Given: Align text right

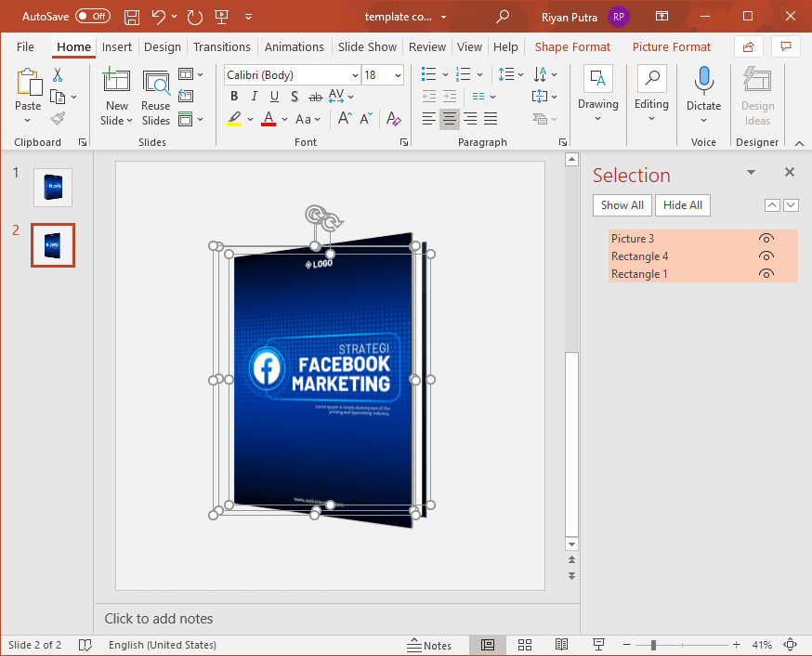Looking at the screenshot, I should [x=470, y=119].
